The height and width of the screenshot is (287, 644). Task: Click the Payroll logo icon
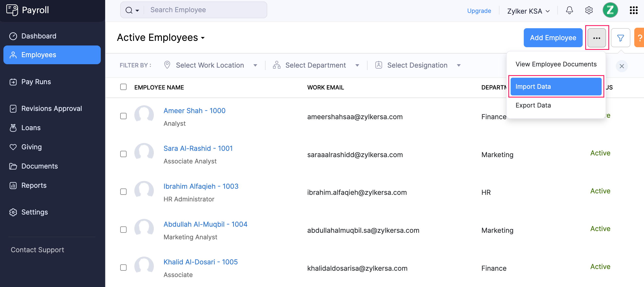point(12,10)
